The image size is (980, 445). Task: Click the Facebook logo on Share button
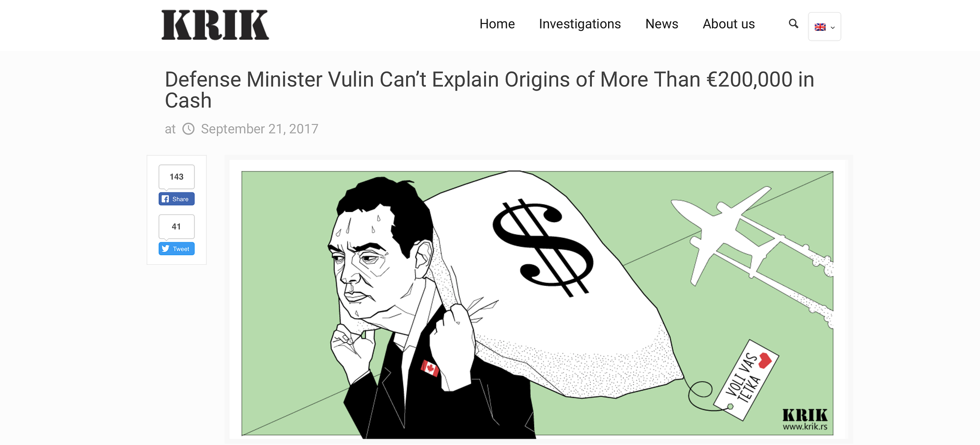pos(165,199)
